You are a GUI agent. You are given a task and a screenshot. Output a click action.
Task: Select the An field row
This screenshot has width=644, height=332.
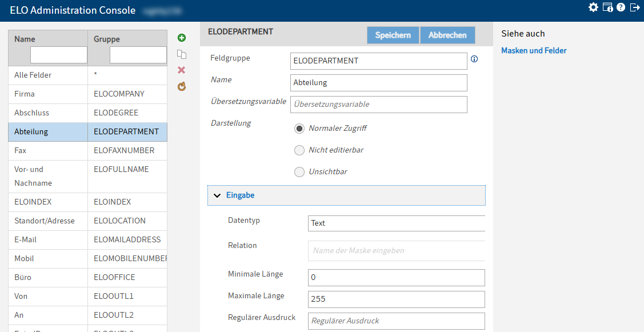(87, 315)
